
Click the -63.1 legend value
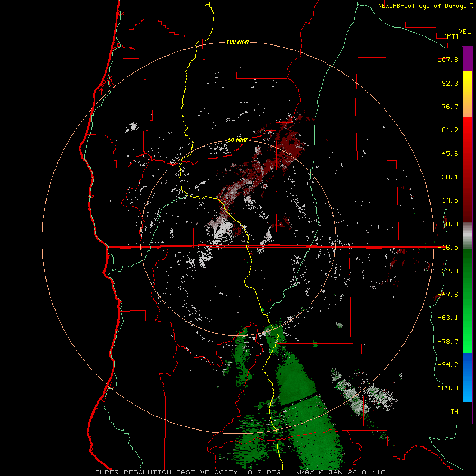click(448, 318)
